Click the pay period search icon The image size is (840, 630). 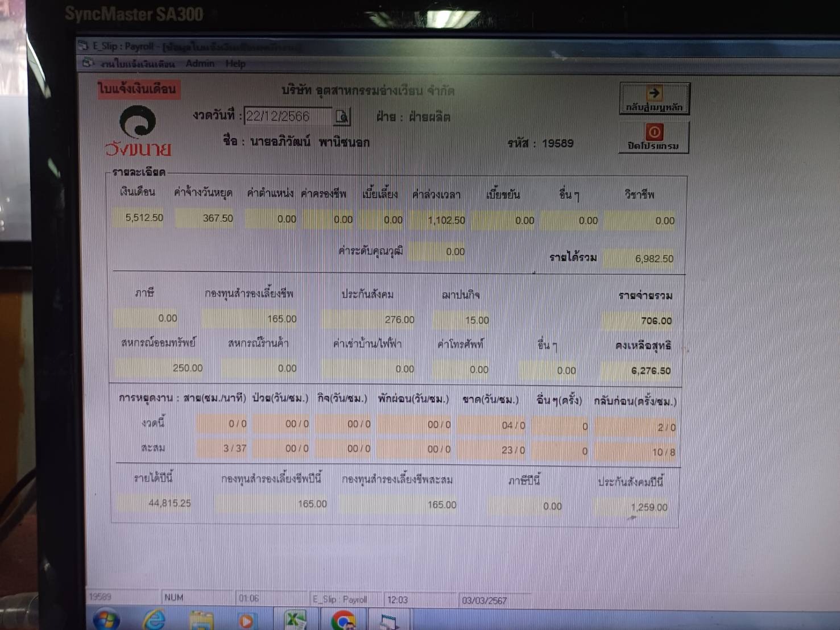pyautogui.click(x=342, y=117)
